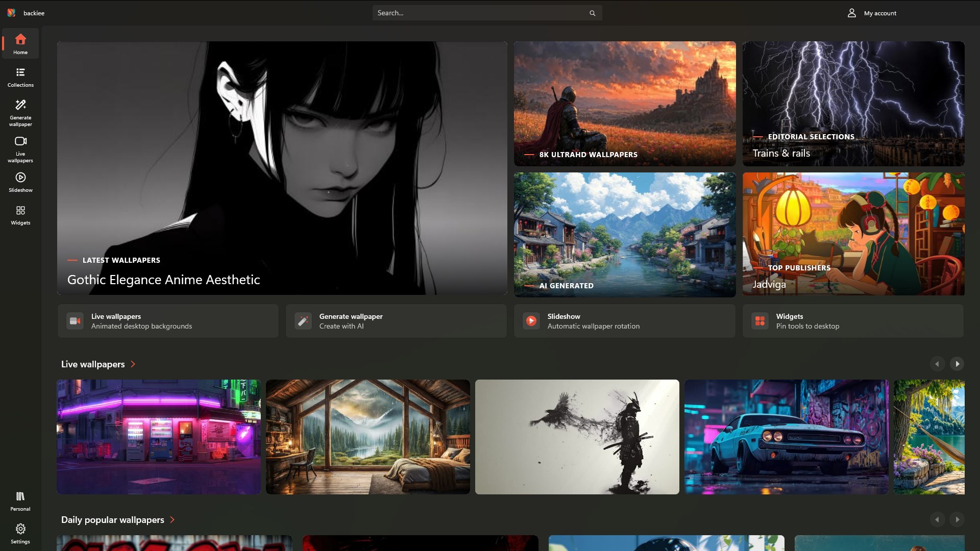Open the Slideshow sidebar icon
This screenshot has width=980, height=551.
pos(20,178)
